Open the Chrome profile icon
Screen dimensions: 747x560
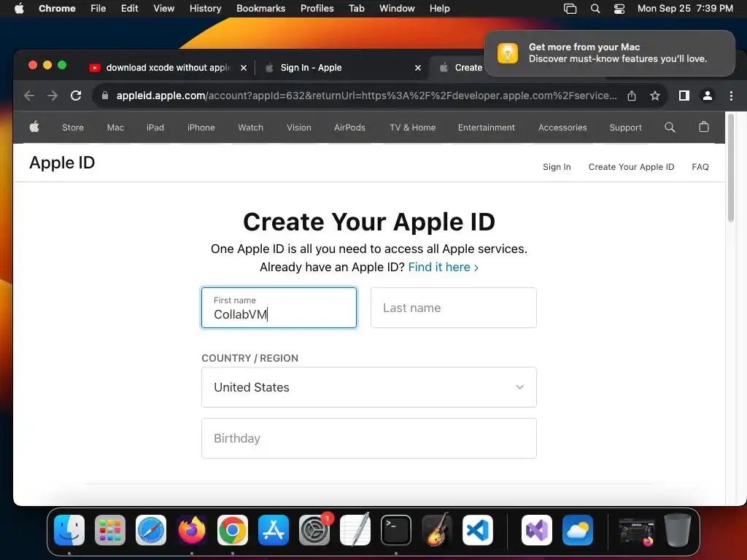708,96
